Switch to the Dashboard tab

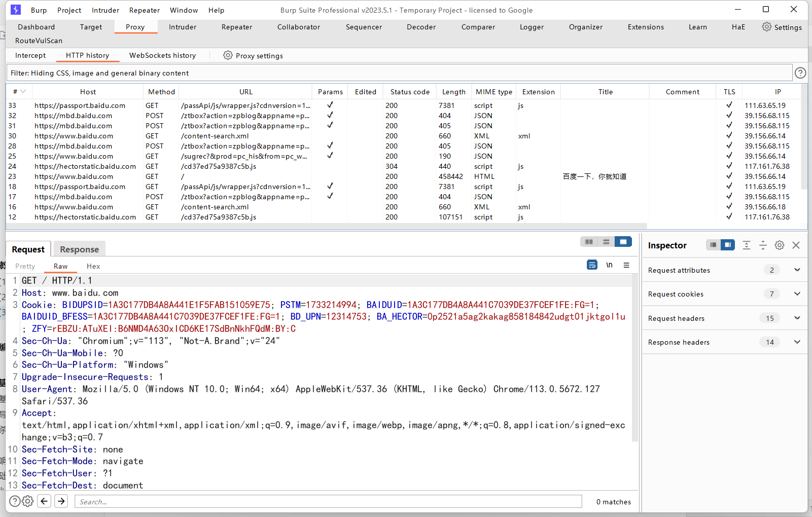(36, 27)
